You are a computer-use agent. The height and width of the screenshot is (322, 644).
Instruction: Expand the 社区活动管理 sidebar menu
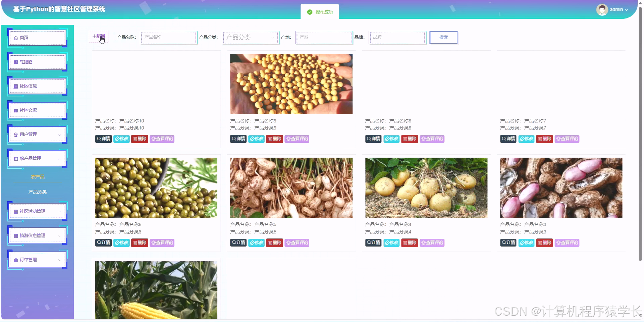[37, 211]
